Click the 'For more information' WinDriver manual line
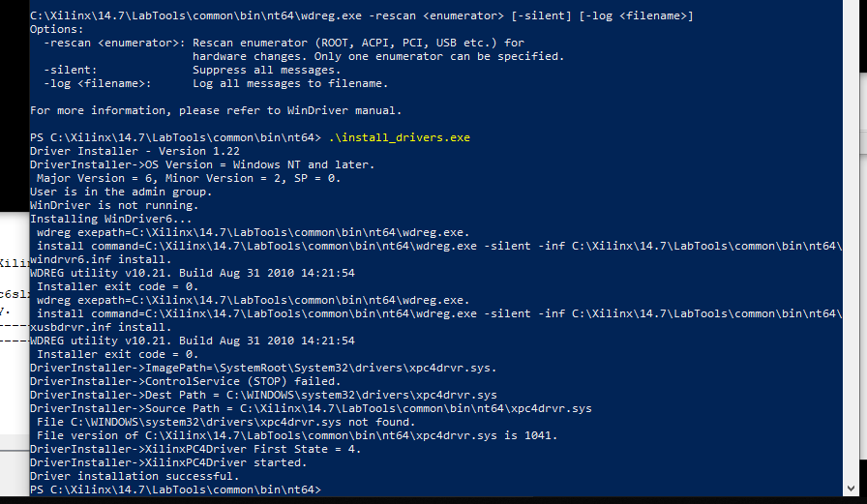This screenshot has width=867, height=504. tap(216, 110)
